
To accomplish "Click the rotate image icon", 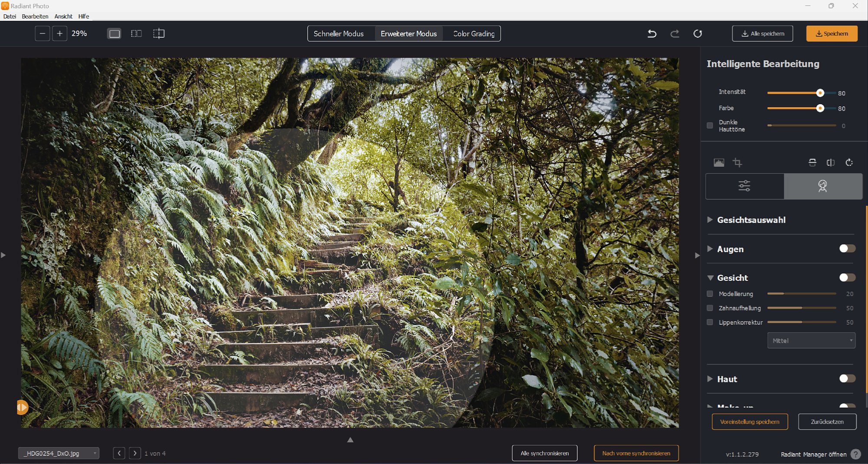I will (x=849, y=162).
